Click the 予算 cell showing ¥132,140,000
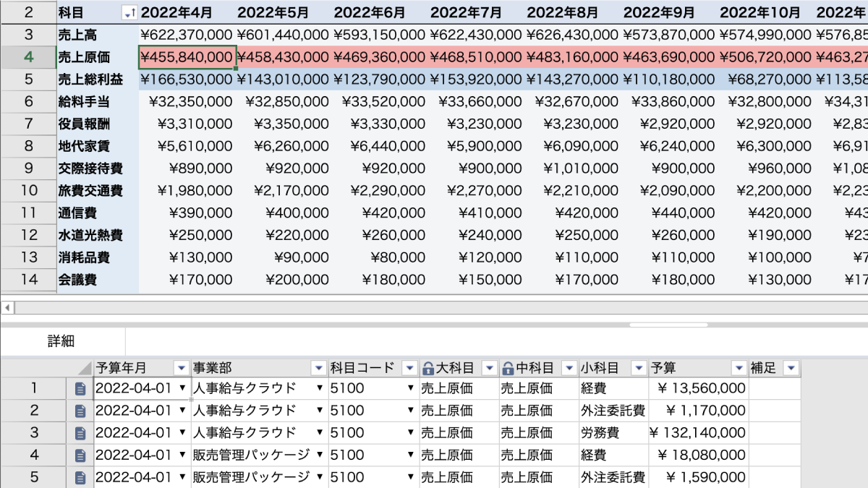This screenshot has height=488, width=868. pos(698,433)
